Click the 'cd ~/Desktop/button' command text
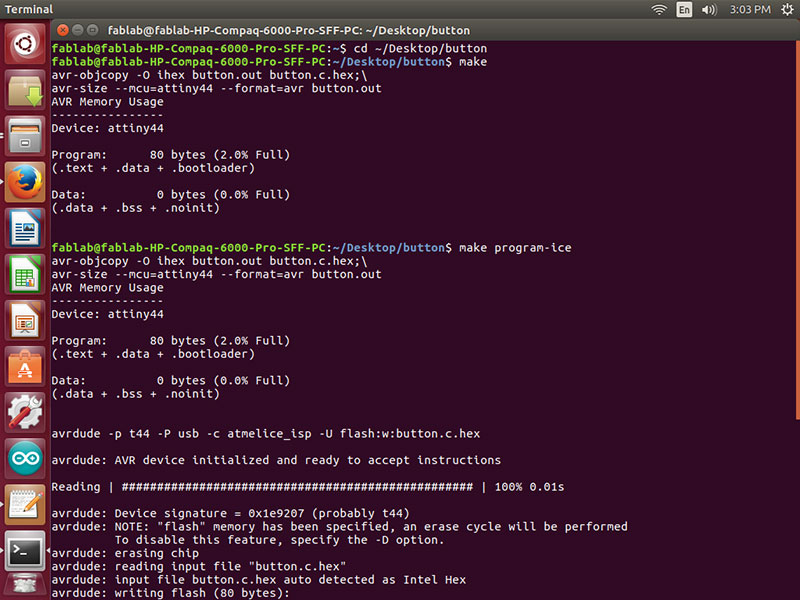Screen dimensions: 800x600 pyautogui.click(x=420, y=48)
